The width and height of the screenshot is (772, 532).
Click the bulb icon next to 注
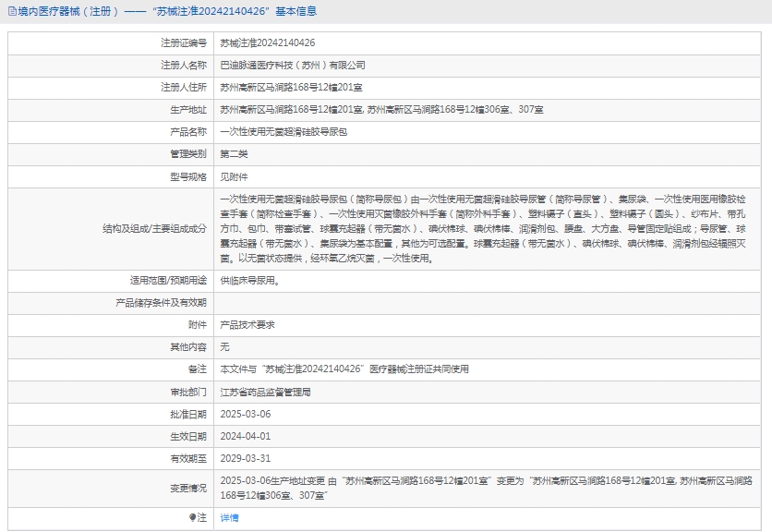(192, 518)
